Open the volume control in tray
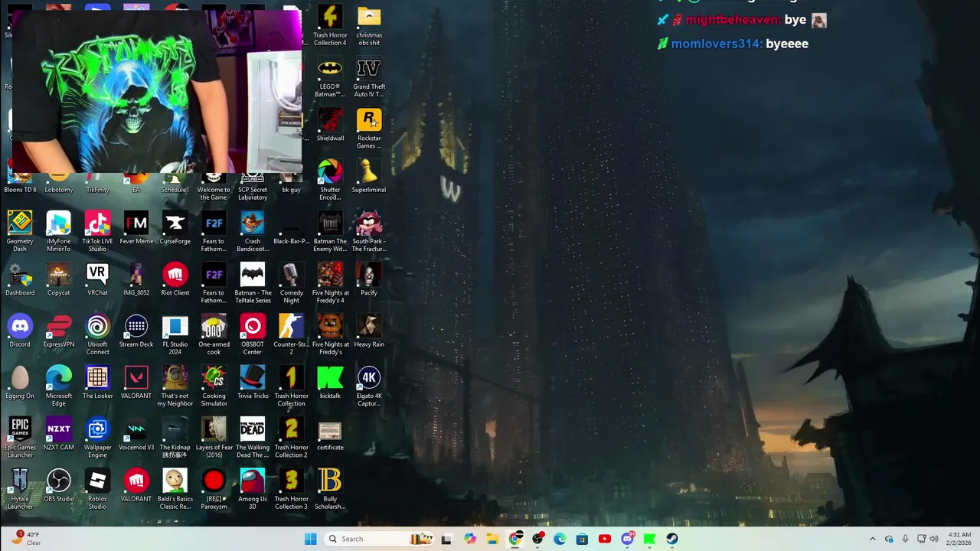The image size is (980, 551). point(934,539)
